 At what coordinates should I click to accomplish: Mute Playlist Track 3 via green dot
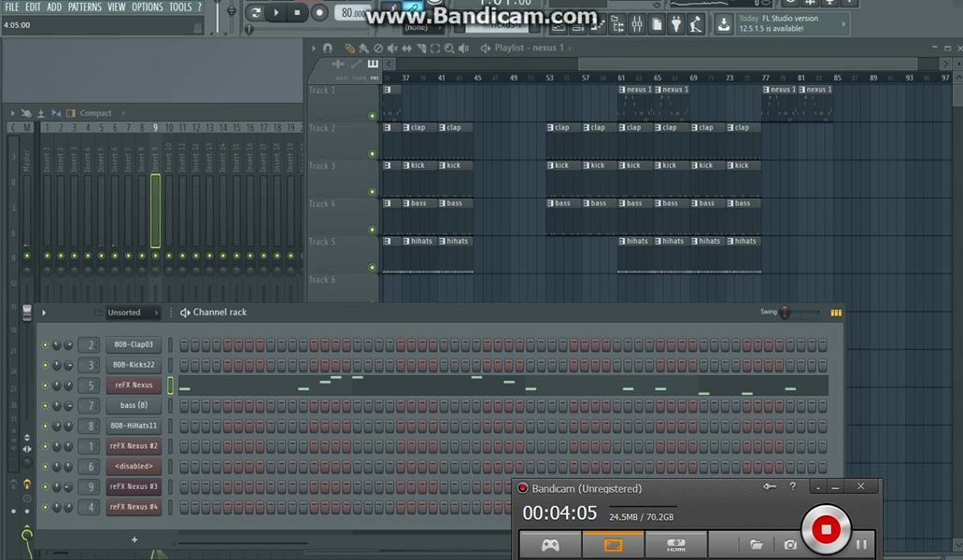(x=372, y=192)
